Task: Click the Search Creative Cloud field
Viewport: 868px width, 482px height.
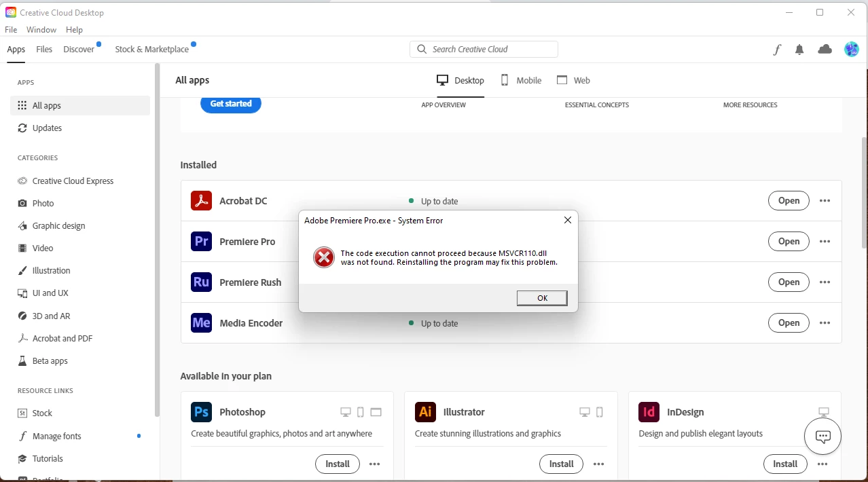Action: point(484,50)
